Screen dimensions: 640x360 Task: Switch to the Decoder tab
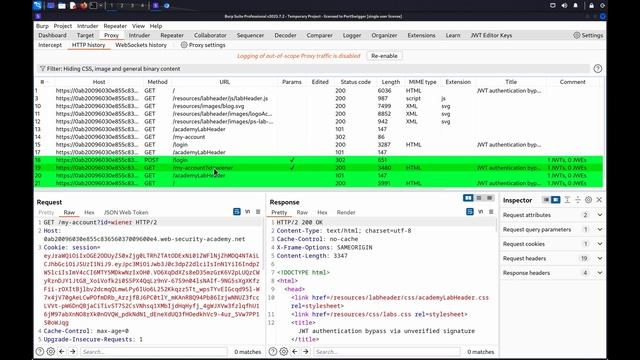(x=285, y=35)
